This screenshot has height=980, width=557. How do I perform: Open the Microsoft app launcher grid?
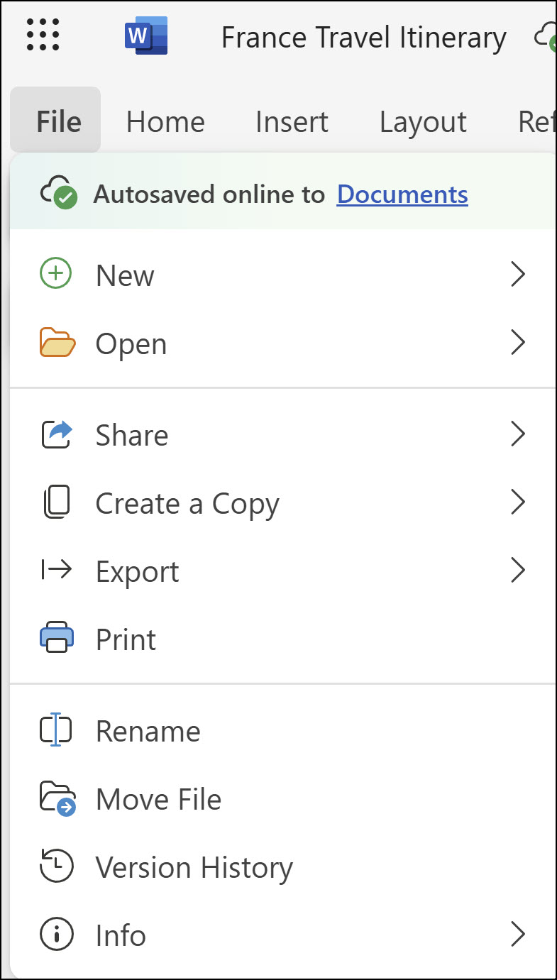click(x=42, y=33)
